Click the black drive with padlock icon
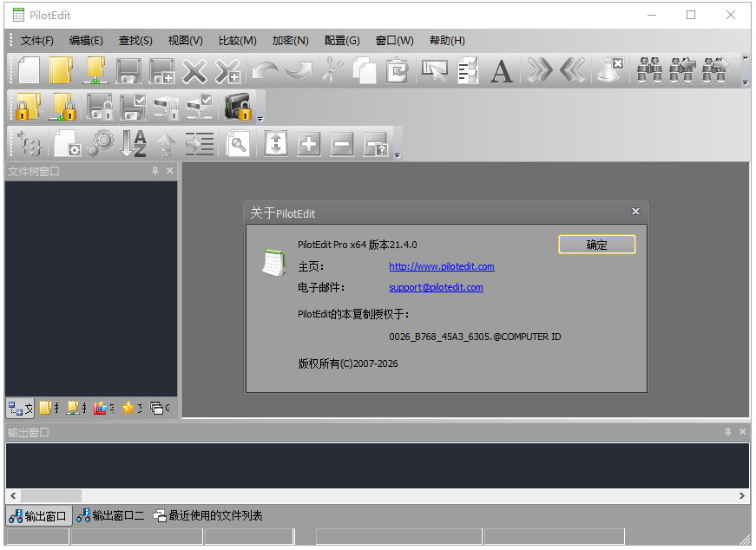Viewport: 756px width, 550px height. tap(238, 107)
